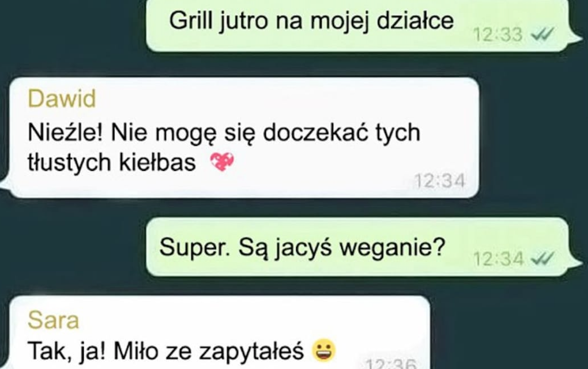Image resolution: width=588 pixels, height=369 pixels.
Task: Click the 12:34 timestamp in Dawid's message
Action: click(x=439, y=181)
